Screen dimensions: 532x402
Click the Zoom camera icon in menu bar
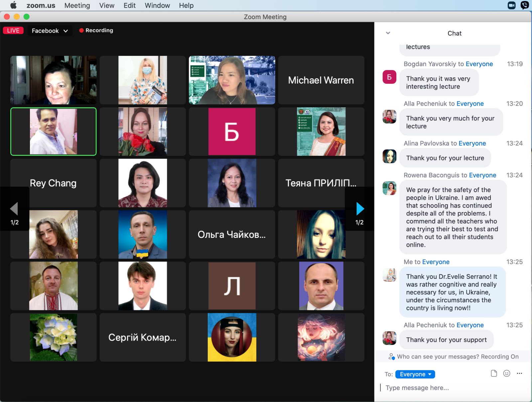click(x=511, y=5)
